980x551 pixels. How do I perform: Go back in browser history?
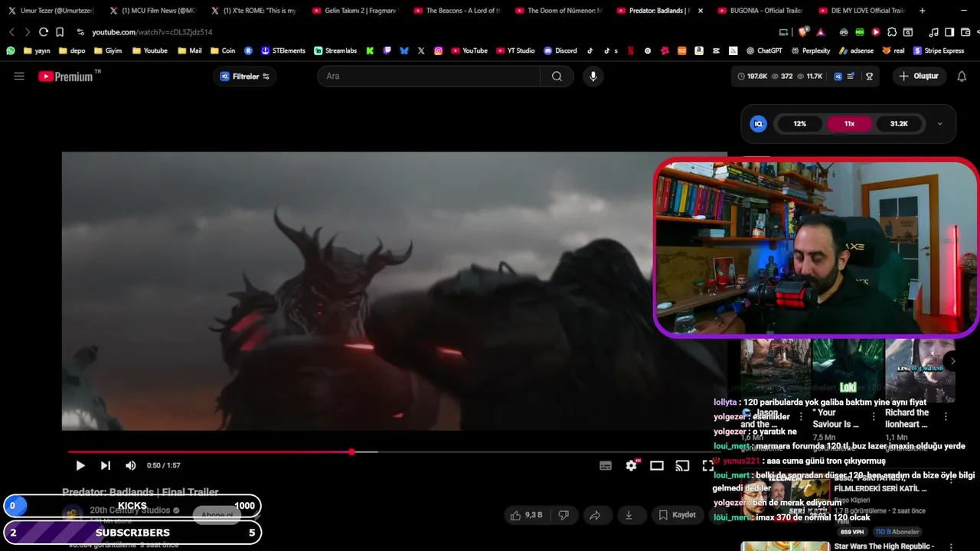[11, 32]
